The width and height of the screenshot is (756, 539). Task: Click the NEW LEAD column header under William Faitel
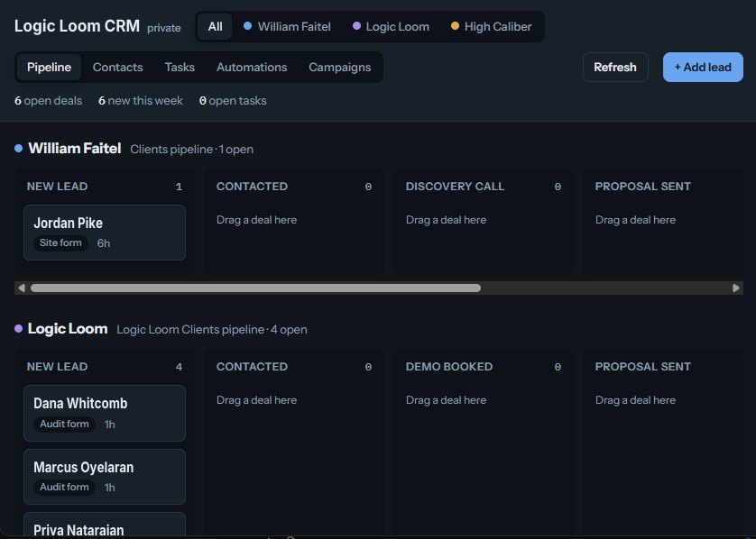[58, 187]
